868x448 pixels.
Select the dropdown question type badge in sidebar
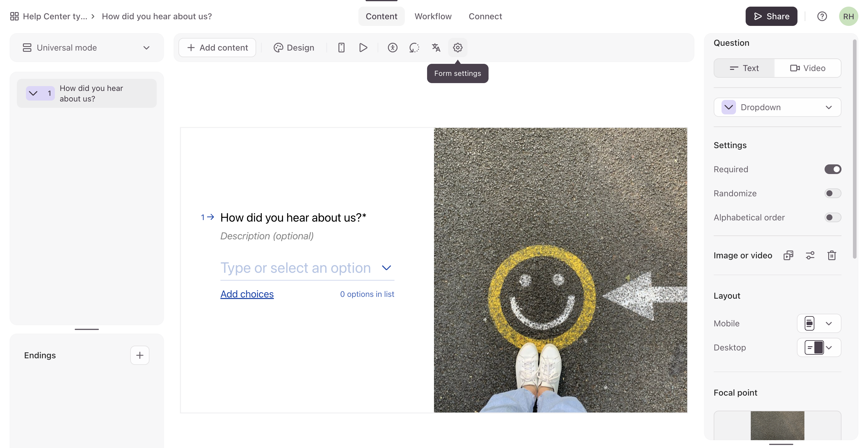tap(40, 93)
